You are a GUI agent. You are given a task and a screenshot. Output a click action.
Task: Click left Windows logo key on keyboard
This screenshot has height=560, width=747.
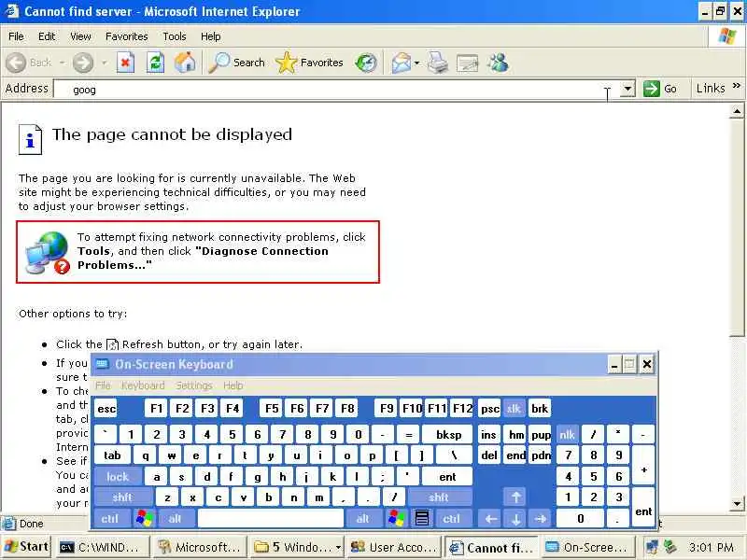point(145,518)
